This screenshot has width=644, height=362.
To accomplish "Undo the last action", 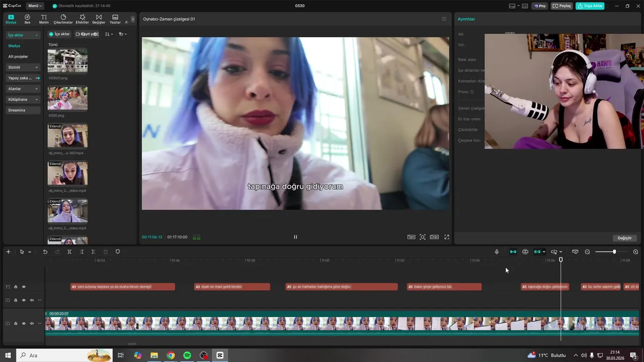I will pos(45,252).
